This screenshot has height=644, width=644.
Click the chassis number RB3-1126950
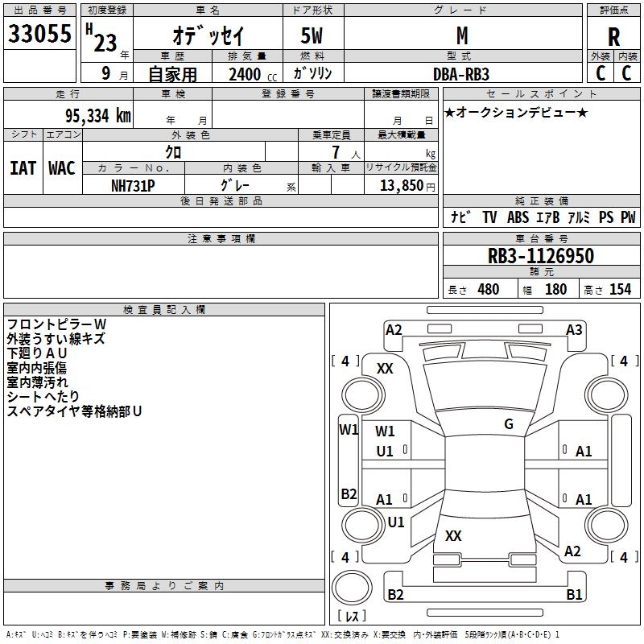click(541, 256)
